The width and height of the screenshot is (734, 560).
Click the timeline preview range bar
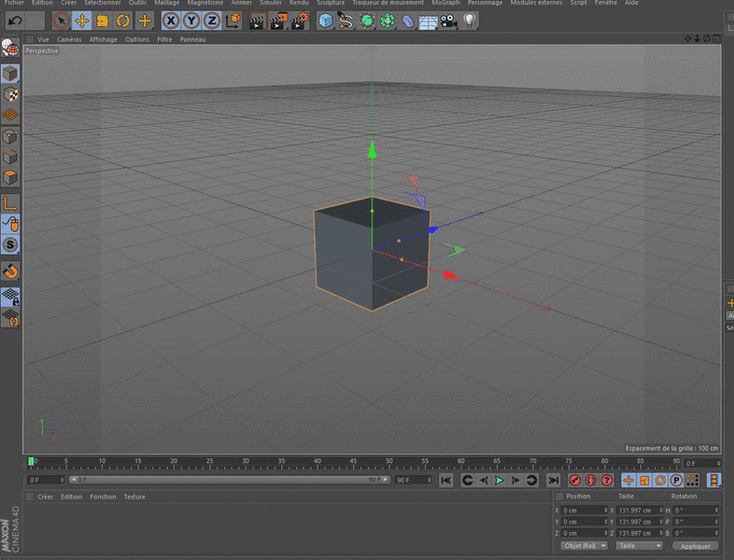click(230, 480)
